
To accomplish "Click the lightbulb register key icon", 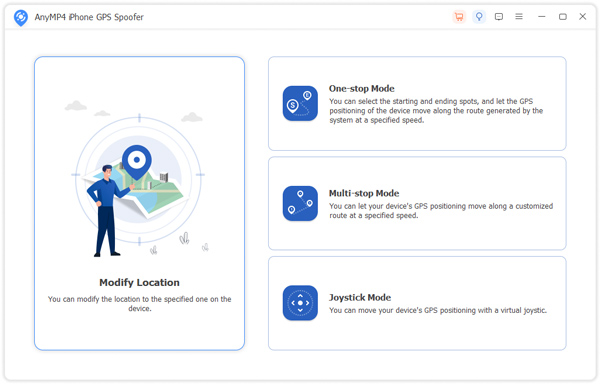I will pyautogui.click(x=479, y=17).
